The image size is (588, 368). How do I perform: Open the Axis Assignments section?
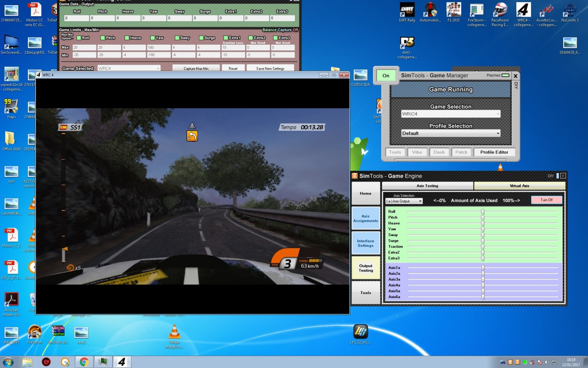pos(366,219)
